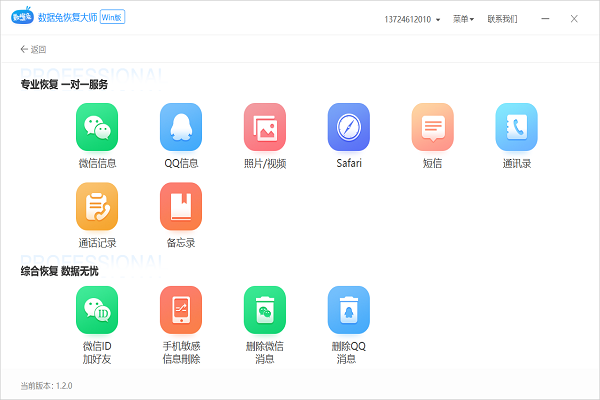Screen dimensions: 600x400
Task: Open the 通讯录 contacts icon
Action: tap(517, 127)
